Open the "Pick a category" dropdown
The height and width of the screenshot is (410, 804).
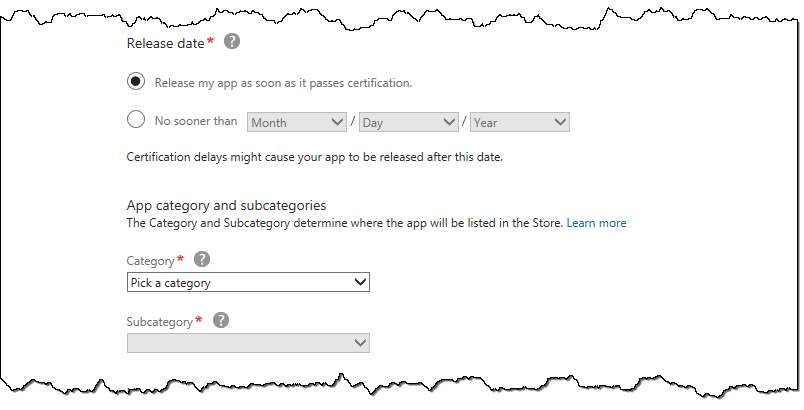point(249,283)
